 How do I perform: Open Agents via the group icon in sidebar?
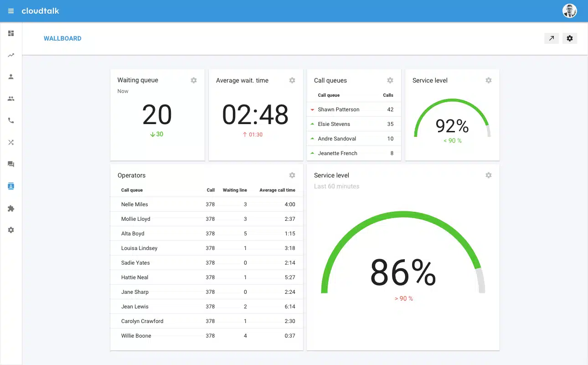point(10,99)
